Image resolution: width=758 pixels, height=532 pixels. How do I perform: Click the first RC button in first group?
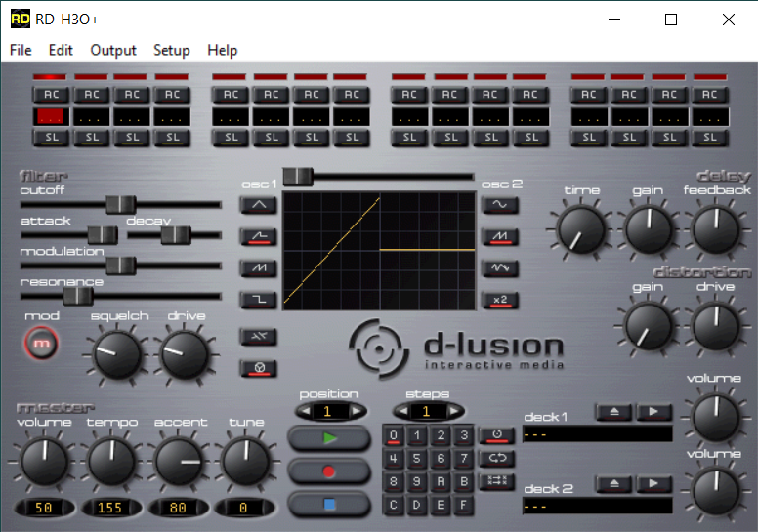(x=51, y=95)
